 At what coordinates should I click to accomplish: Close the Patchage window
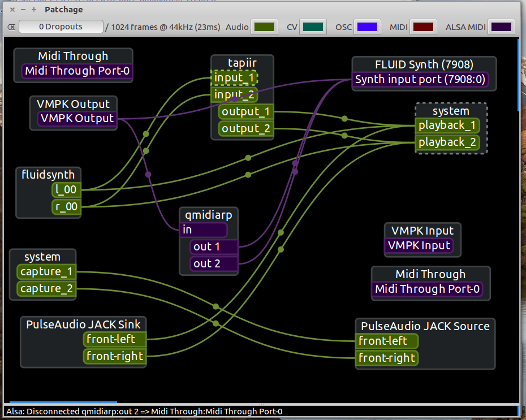pos(12,10)
